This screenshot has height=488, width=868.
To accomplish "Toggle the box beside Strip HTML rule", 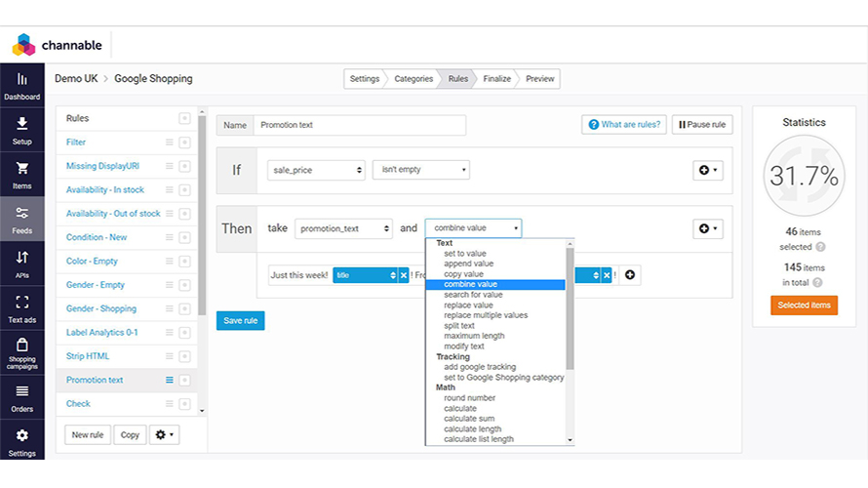I will click(x=184, y=356).
